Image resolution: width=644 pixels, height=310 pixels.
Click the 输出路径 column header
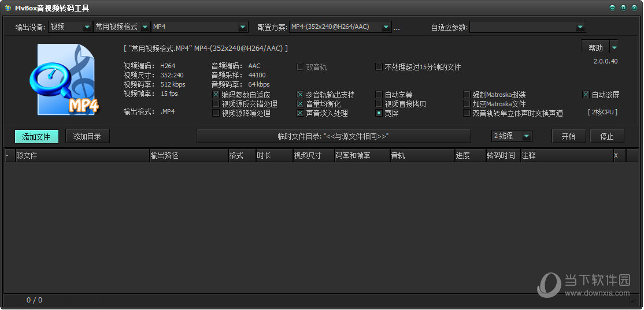tap(189, 155)
